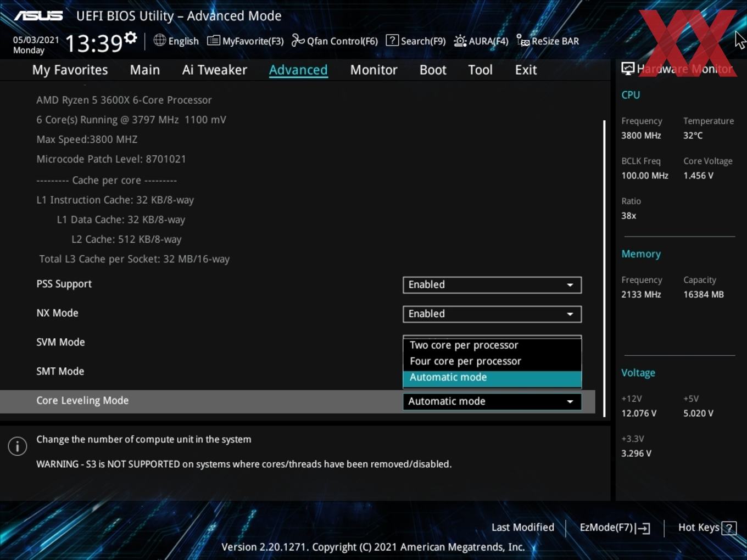Click '6 Core(s) Running @ 3797 MHz' line
This screenshot has height=560, width=747.
click(131, 120)
